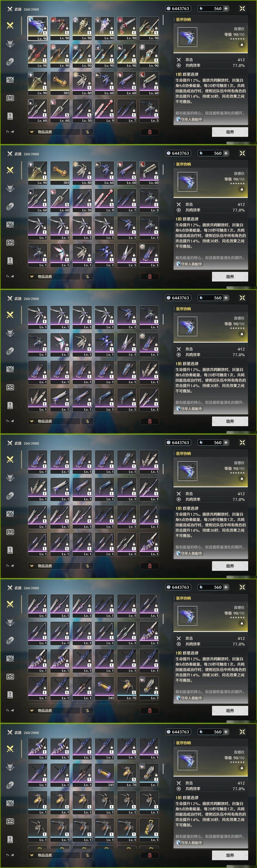Select the gold 305 tube item in the topmost capture
This screenshot has height=868, width=257.
pos(60,83)
